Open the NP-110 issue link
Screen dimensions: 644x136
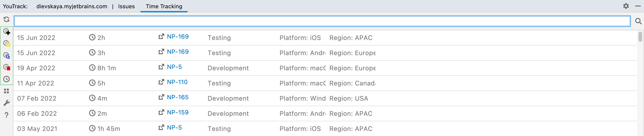tap(177, 82)
